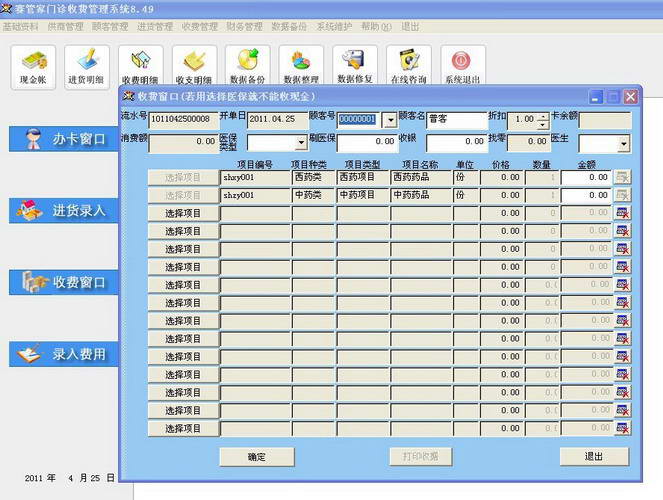Close the 收费窗口 dialog
Screen dimensions: 663x500
pyautogui.click(x=630, y=97)
